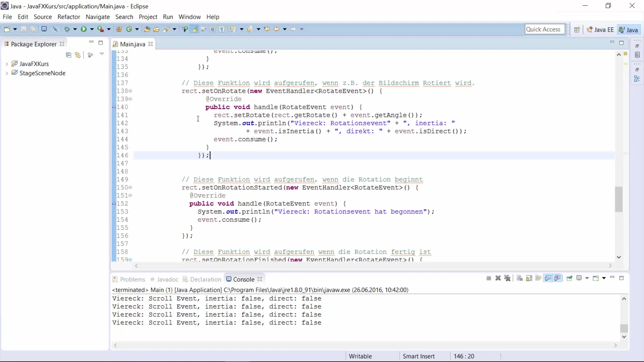This screenshot has width=644, height=362.
Task: Open the Display Selected Console dropdown arrow
Action: point(587,278)
